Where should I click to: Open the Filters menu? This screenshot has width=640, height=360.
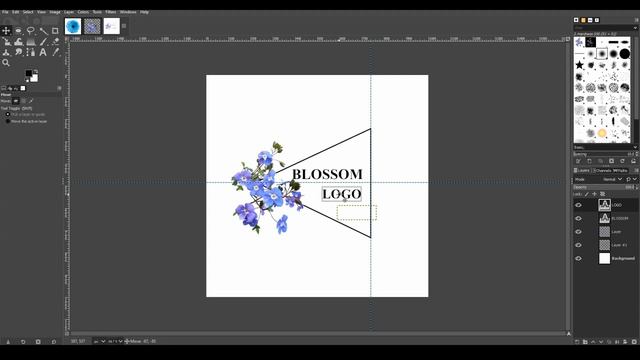[111, 12]
